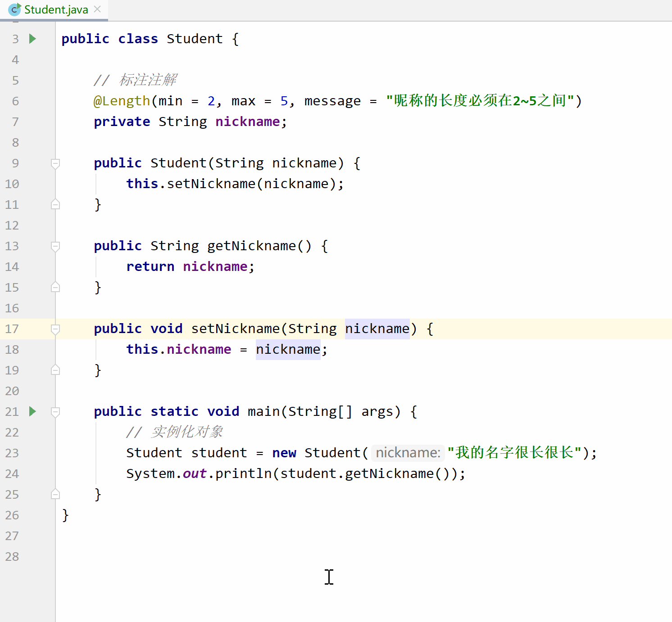Click the run gutter icon beside main method
The image size is (672, 622).
(32, 411)
